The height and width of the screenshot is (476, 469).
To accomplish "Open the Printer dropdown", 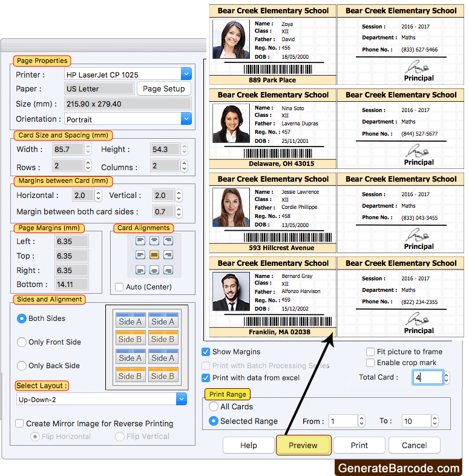I will [x=186, y=74].
